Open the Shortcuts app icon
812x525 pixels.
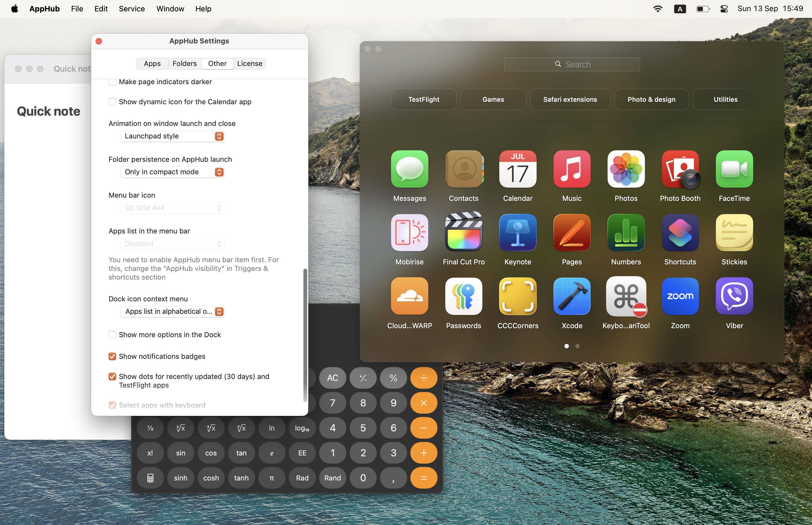click(680, 233)
